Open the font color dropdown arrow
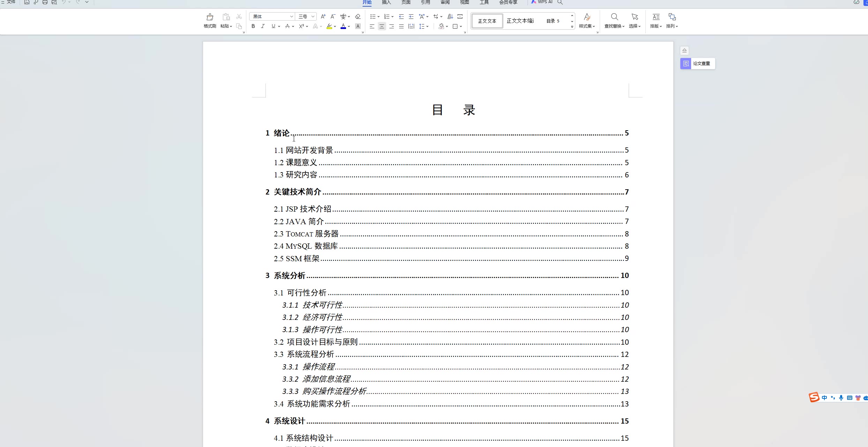 349,27
